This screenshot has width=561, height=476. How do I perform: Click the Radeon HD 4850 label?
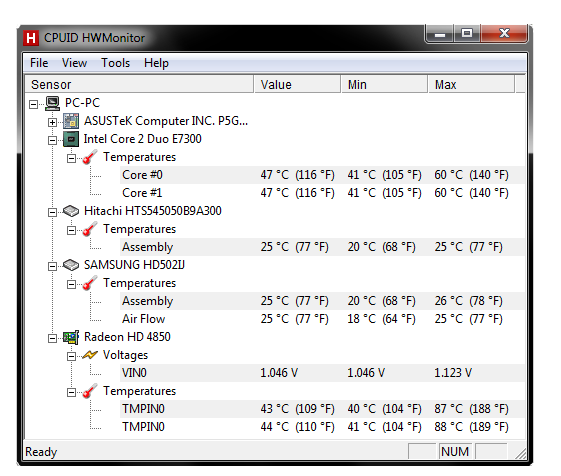click(127, 337)
